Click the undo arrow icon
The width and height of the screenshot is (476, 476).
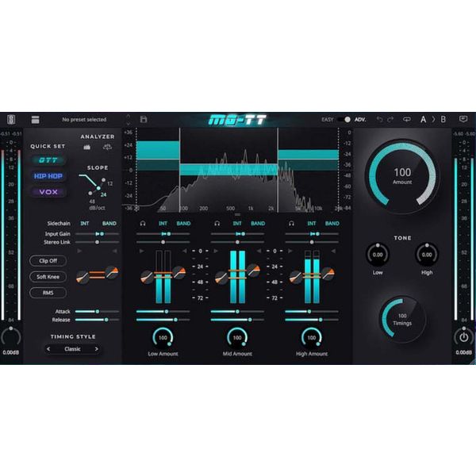[379, 119]
